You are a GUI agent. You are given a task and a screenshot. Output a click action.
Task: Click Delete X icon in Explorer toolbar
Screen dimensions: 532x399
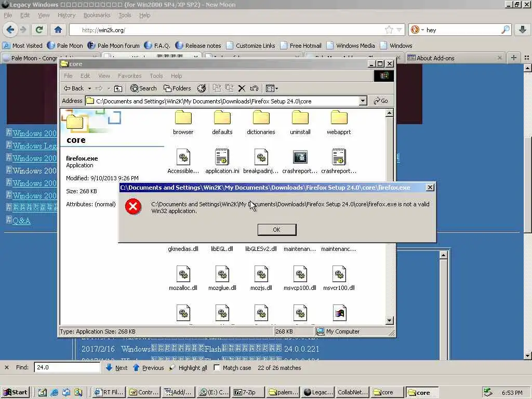click(x=242, y=88)
